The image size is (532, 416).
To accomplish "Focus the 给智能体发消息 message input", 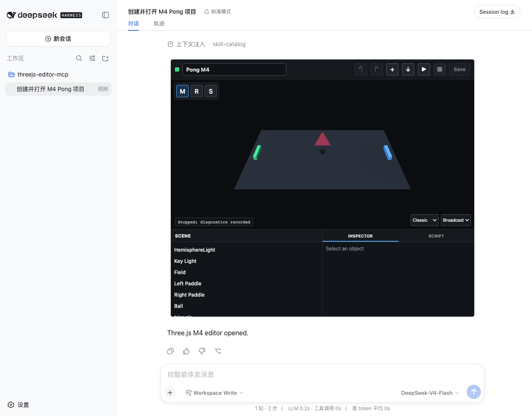I will (323, 374).
